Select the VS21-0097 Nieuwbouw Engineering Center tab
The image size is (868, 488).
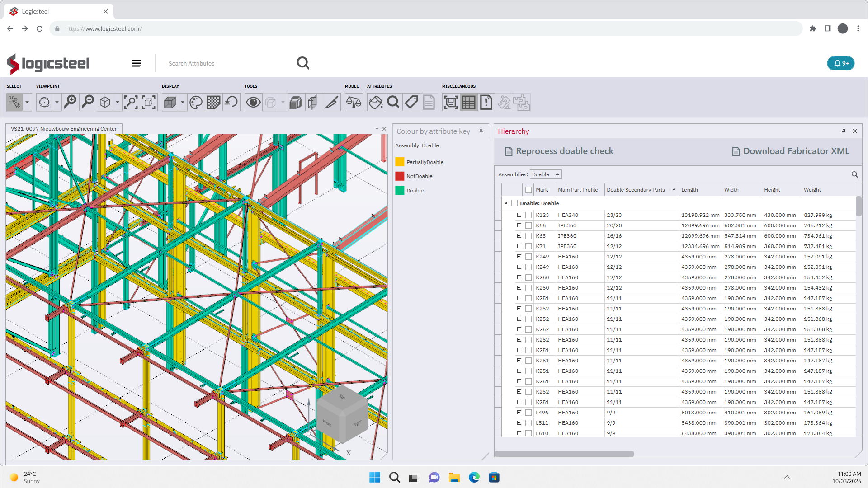click(x=64, y=129)
